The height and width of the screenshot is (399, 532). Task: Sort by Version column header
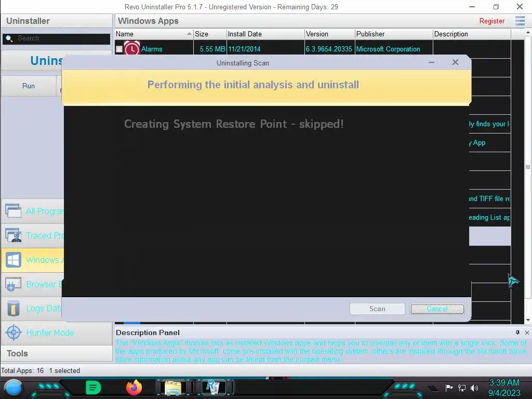pos(329,34)
